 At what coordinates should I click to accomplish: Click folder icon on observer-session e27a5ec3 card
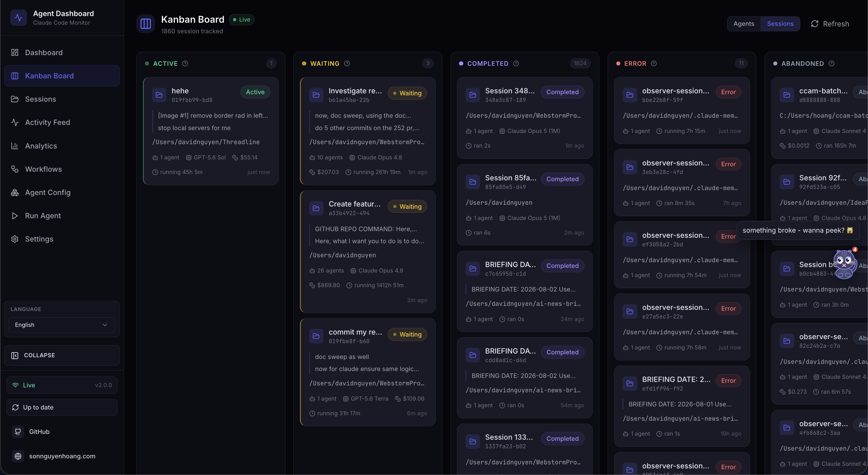tap(630, 312)
